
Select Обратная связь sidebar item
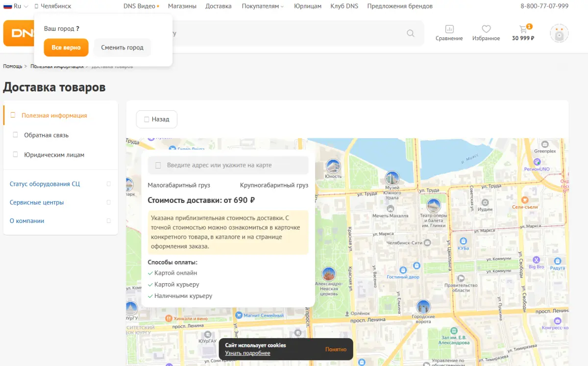tap(60, 135)
